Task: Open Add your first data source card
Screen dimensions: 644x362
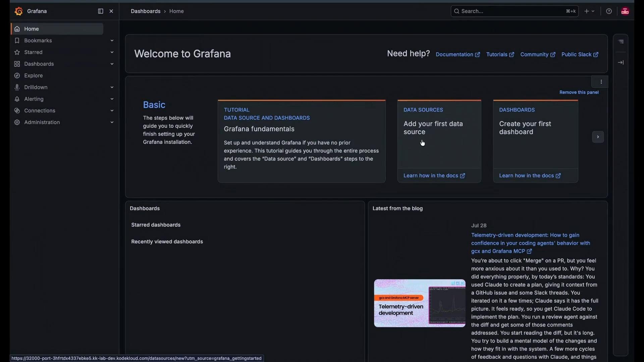Action: coord(439,135)
